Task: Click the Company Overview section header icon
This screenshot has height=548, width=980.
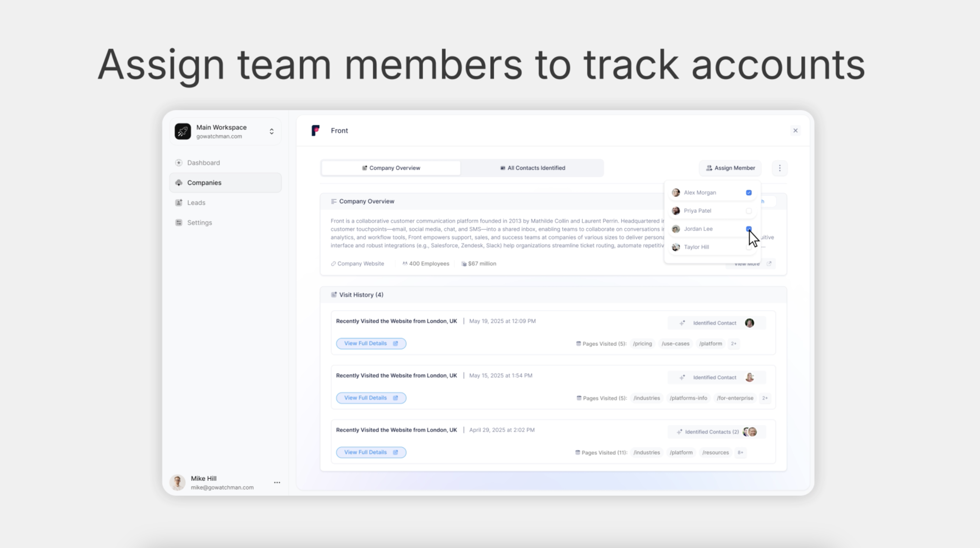Action: click(x=334, y=201)
